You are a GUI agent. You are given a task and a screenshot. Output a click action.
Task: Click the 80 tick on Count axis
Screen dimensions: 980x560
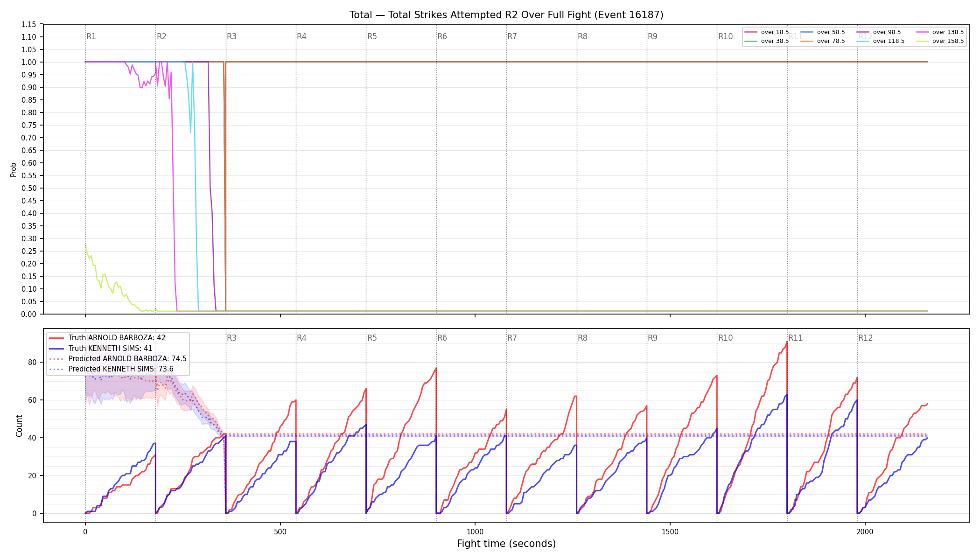[x=32, y=362]
